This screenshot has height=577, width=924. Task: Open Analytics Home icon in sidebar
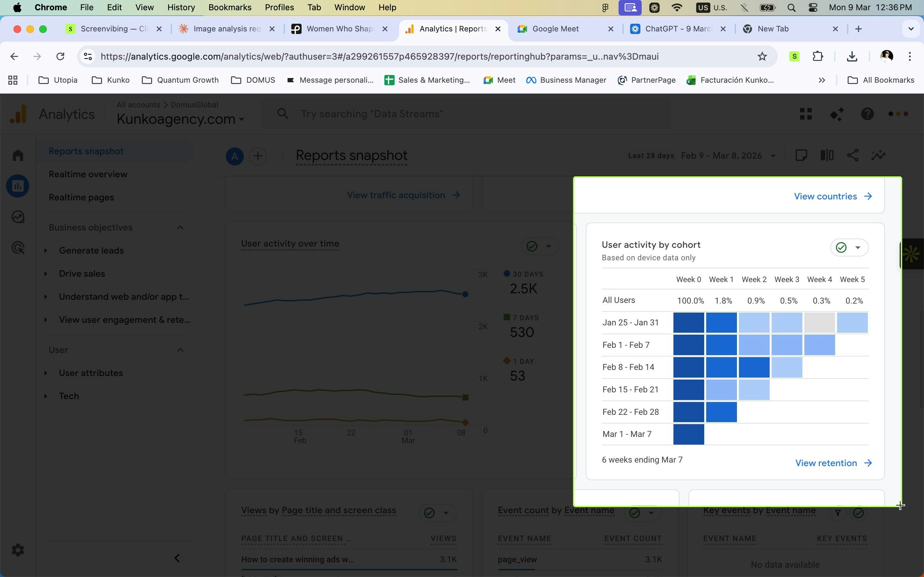18,155
